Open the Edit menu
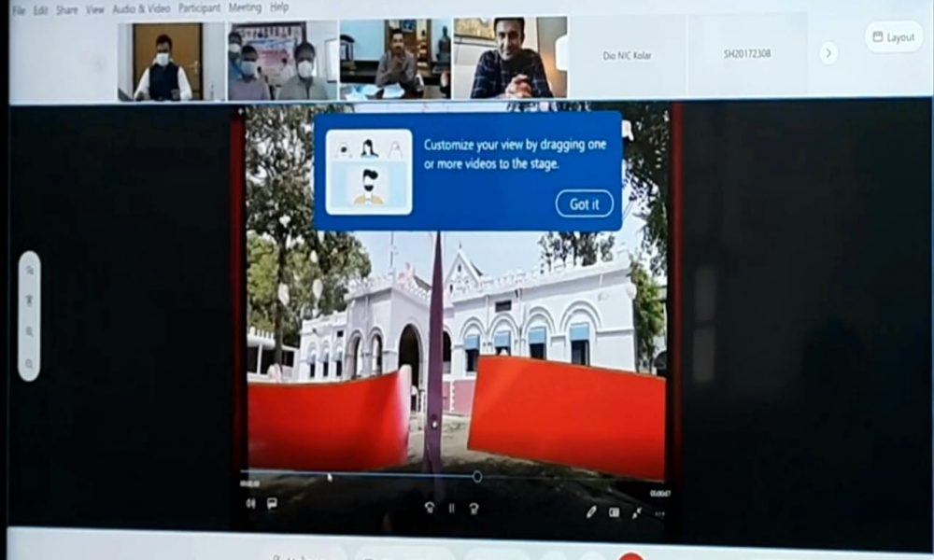This screenshot has width=934, height=560. 40,10
